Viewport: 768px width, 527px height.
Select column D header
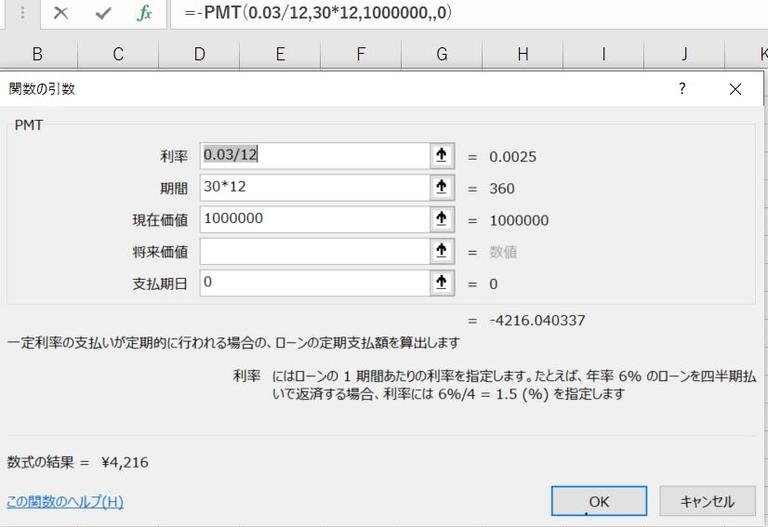(x=199, y=54)
